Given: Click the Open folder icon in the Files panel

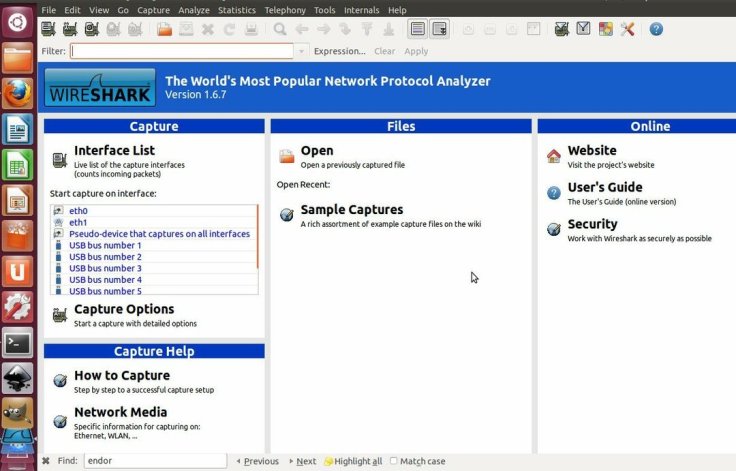Looking at the screenshot, I should pyautogui.click(x=286, y=156).
